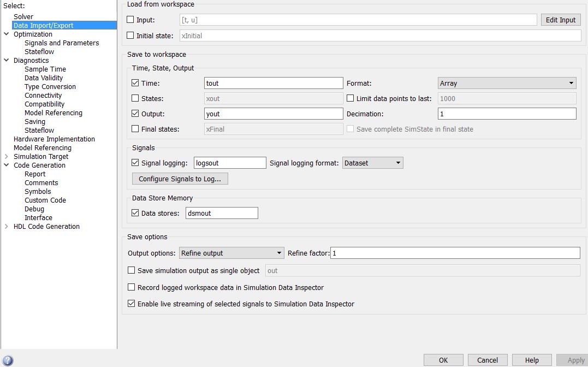The width and height of the screenshot is (588, 367).
Task: Check Record logged workspace data option
Action: [131, 287]
